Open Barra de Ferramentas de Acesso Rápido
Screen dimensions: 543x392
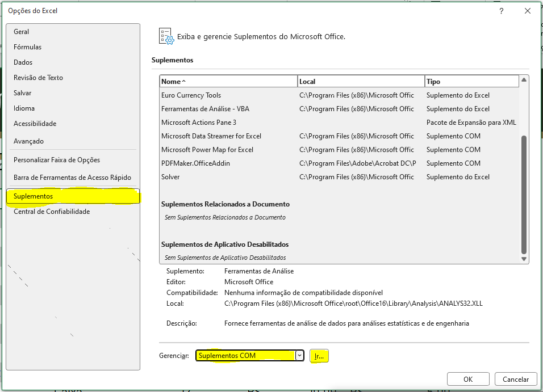[x=72, y=178]
